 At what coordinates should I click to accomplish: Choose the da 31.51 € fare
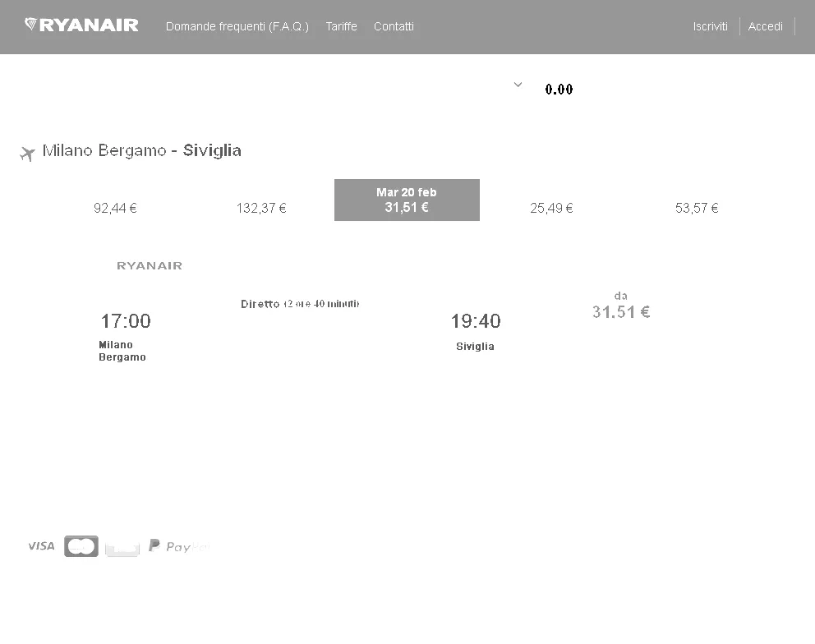coord(621,306)
